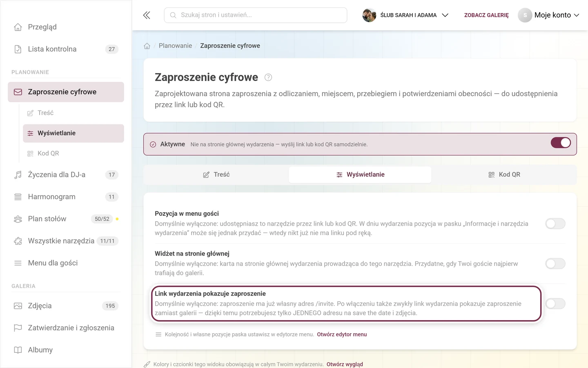Turn off the Aktywne invitation toggle
Viewport: 588px width, 368px height.
(561, 143)
